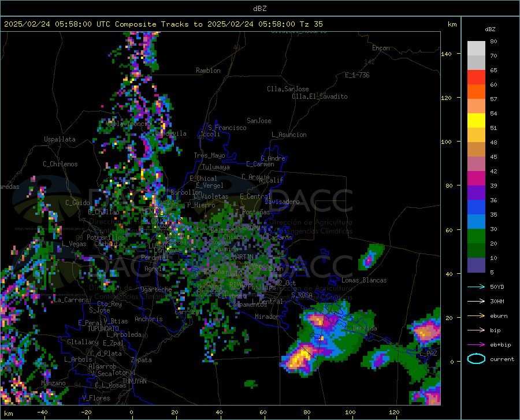The width and height of the screenshot is (520, 420).
Task: Click the 'eb+bip' legend label
Action: [500, 345]
